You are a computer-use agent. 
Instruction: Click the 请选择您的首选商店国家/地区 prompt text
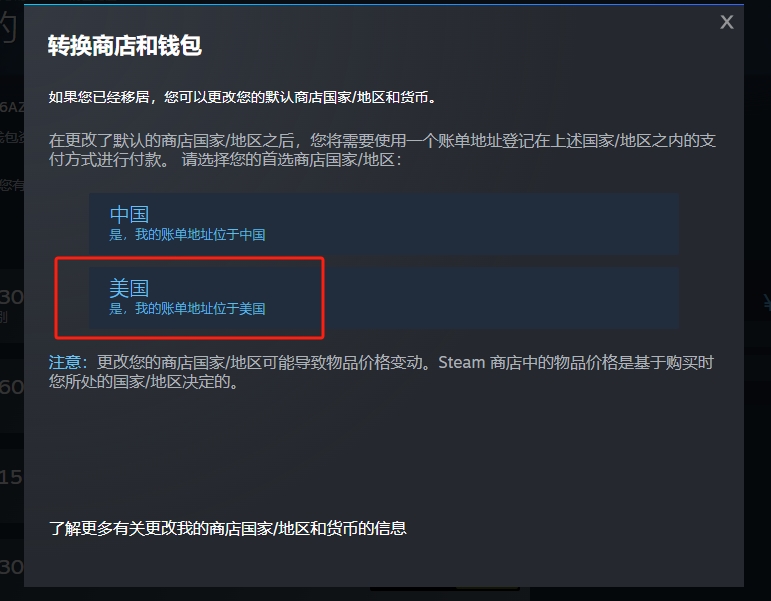tap(292, 159)
